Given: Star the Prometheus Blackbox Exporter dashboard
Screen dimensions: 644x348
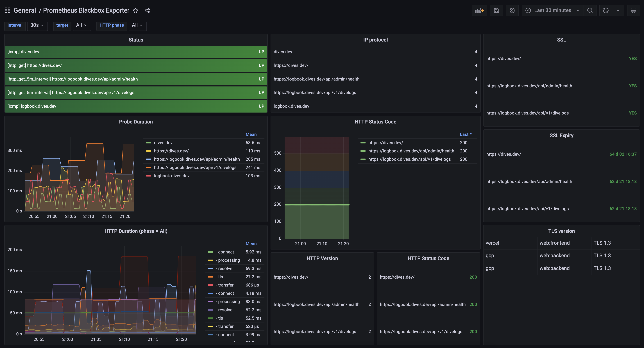Looking at the screenshot, I should [x=135, y=10].
